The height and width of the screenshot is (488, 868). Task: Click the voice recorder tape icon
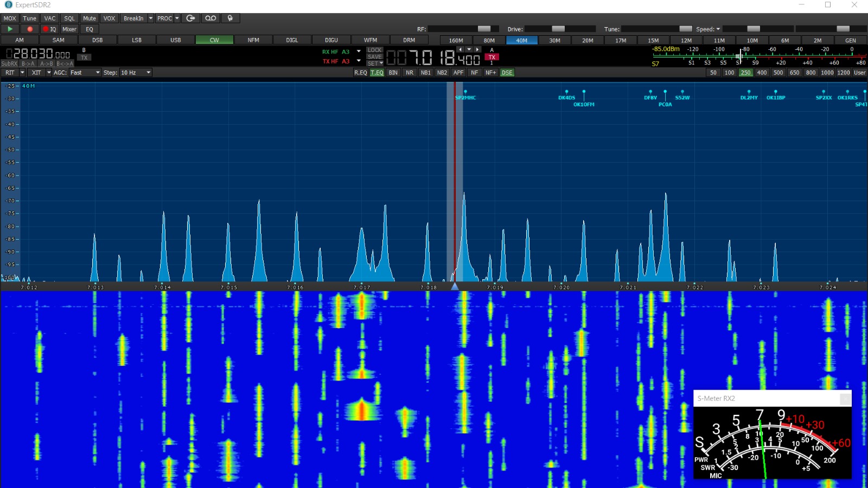[x=210, y=18]
